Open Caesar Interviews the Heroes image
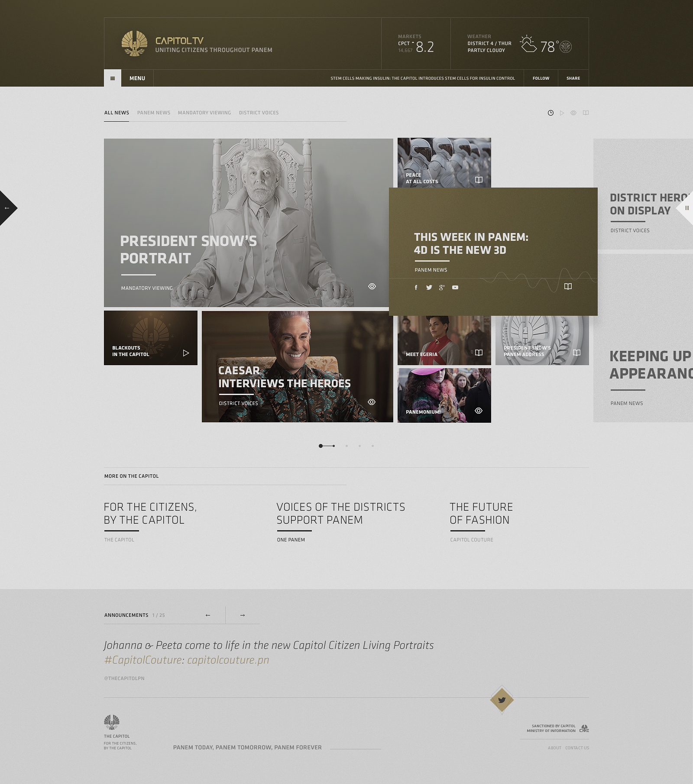Viewport: 693px width, 784px height. tap(298, 366)
